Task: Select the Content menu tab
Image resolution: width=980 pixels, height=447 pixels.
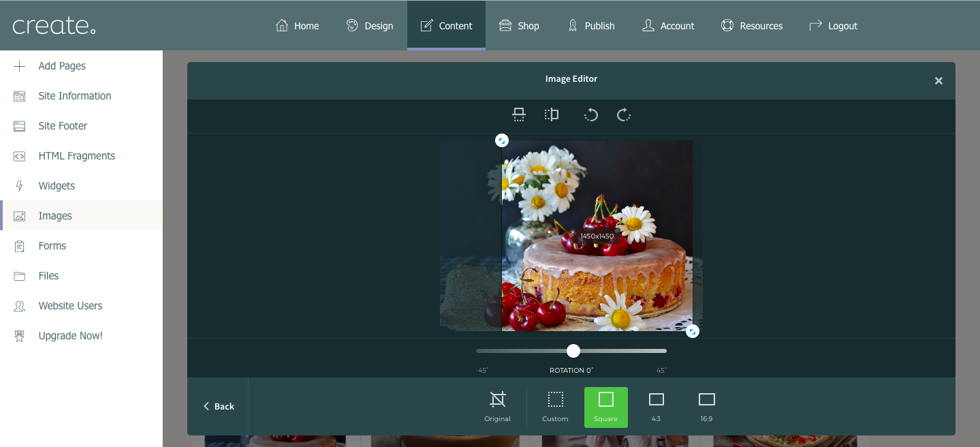Action: (x=446, y=26)
